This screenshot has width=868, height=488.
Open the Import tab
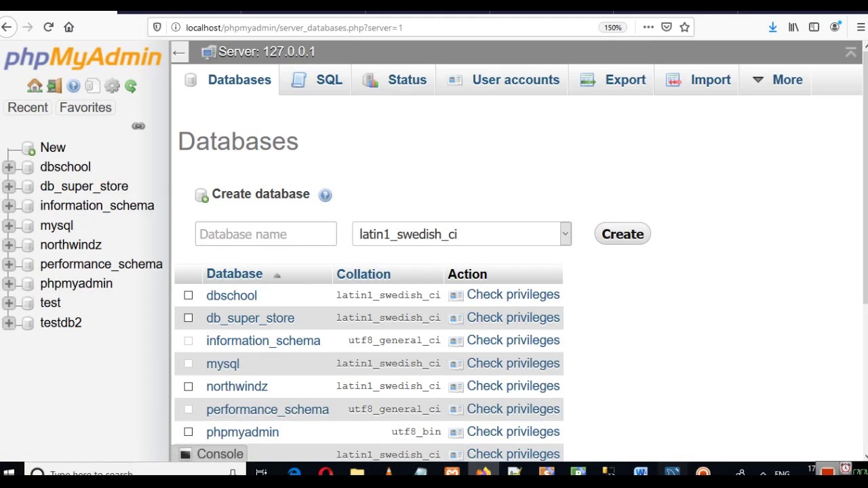[698, 80]
